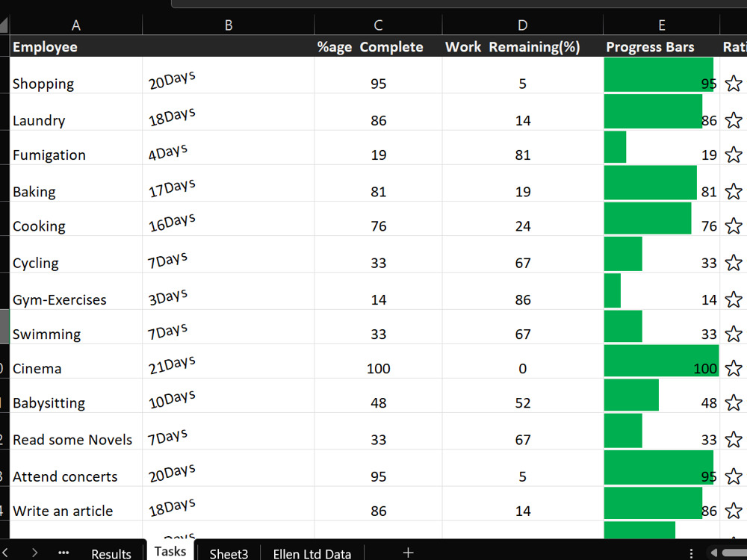Select the Write an article cell

coord(75,503)
